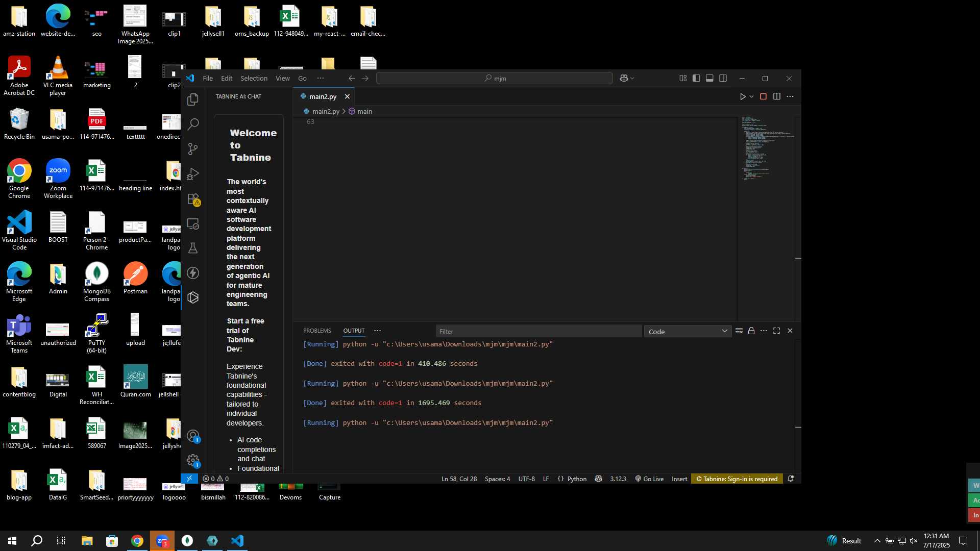Click the Copilot icon in title bar
The height and width of the screenshot is (551, 980).
[x=624, y=78]
